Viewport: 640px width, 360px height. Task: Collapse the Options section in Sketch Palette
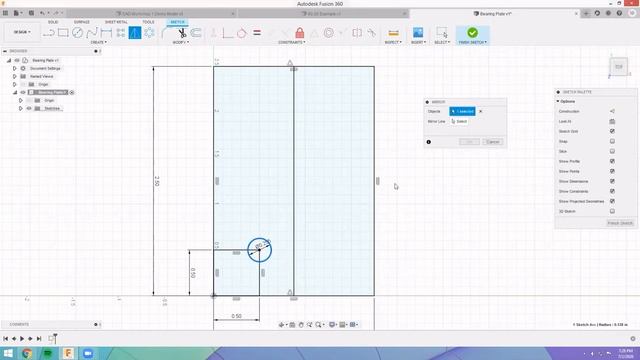[x=558, y=101]
